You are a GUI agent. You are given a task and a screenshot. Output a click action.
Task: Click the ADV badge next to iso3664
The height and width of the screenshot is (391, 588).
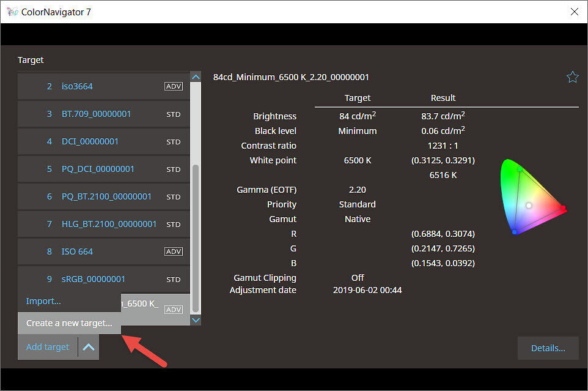173,86
